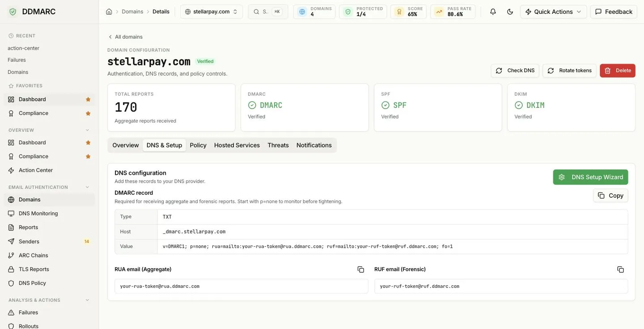Click the Score 65% stat chip
Viewport: 644px width, 329px height.
point(408,12)
